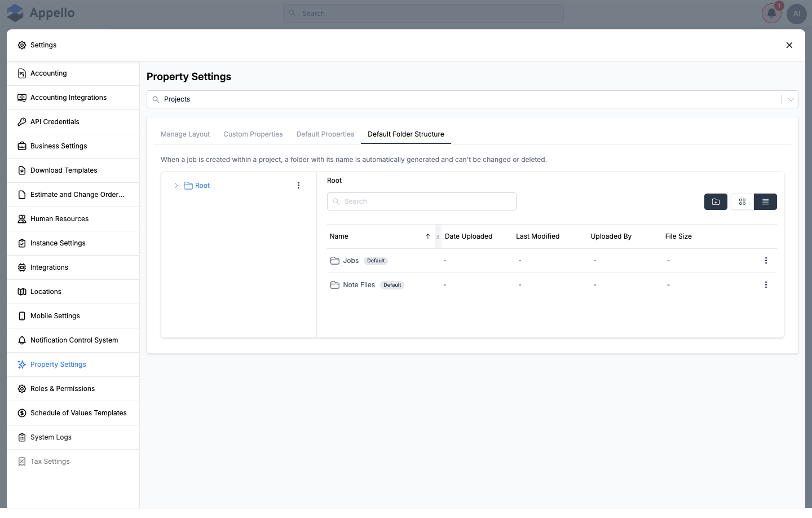
Task: Click the Appello logo
Action: [x=41, y=13]
